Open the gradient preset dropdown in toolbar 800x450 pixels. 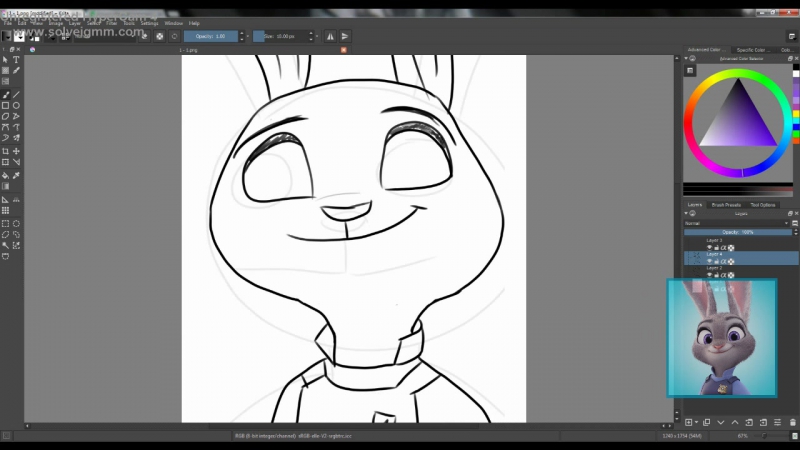point(7,36)
